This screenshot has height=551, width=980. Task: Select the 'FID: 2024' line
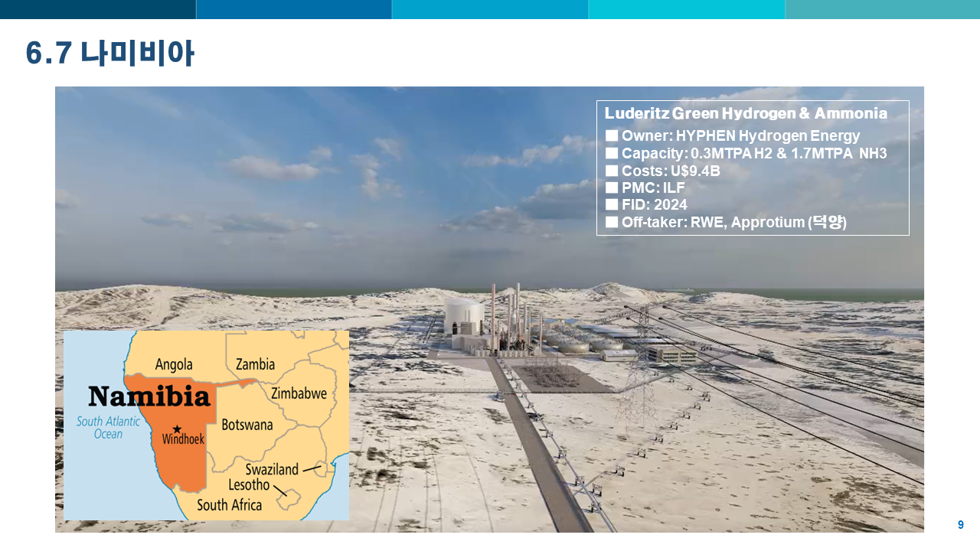(x=646, y=204)
